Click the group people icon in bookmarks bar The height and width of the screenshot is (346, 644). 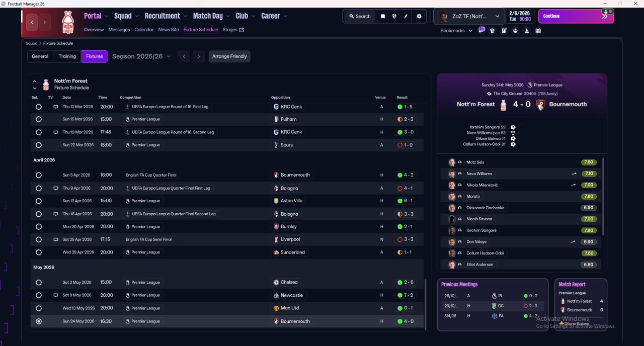[515, 31]
